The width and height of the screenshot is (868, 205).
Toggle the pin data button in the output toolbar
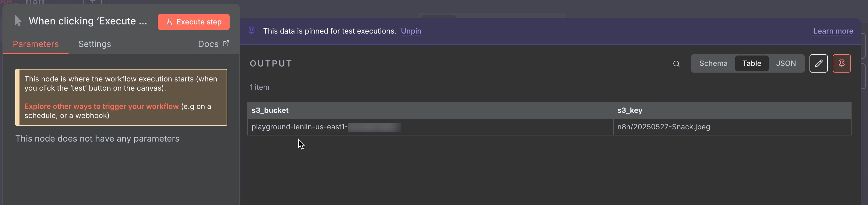coord(842,63)
